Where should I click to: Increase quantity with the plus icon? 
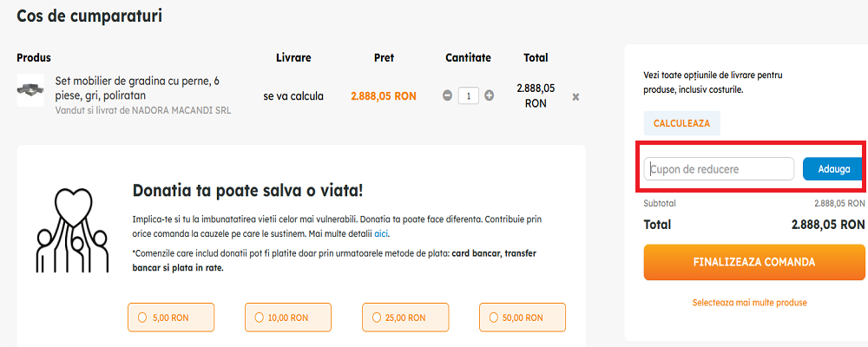tap(490, 95)
